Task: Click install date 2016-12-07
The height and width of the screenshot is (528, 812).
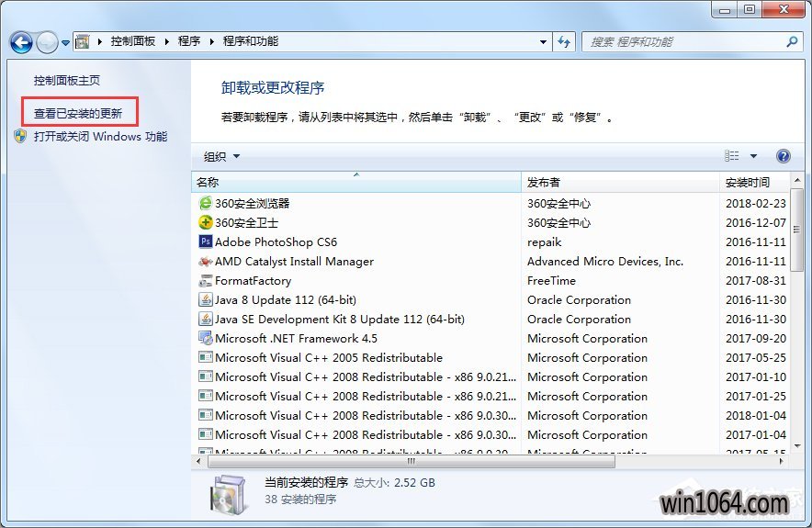Action: [x=756, y=222]
